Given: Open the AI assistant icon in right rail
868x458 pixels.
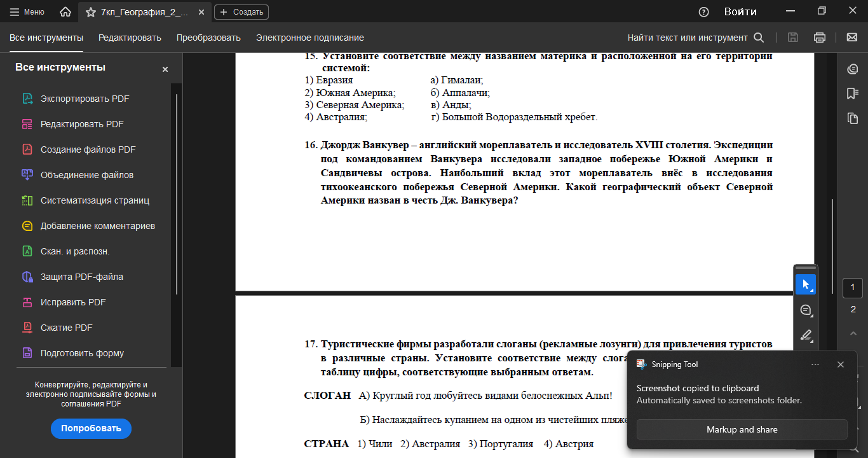Looking at the screenshot, I should point(853,69).
